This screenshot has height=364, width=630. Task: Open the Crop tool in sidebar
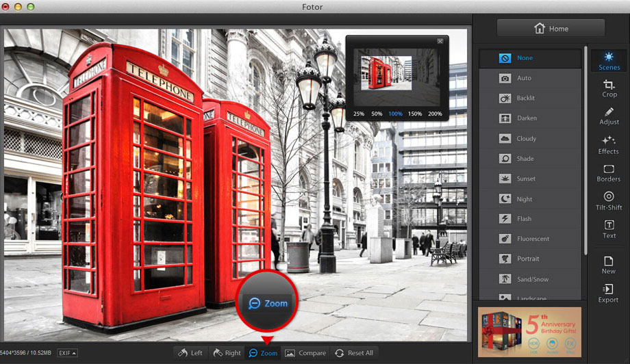[x=609, y=88]
